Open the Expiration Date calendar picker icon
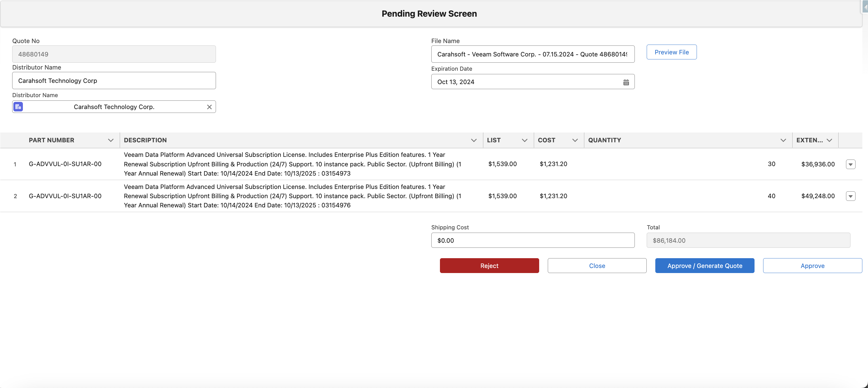Screen dimensions: 868x388 tap(626, 82)
